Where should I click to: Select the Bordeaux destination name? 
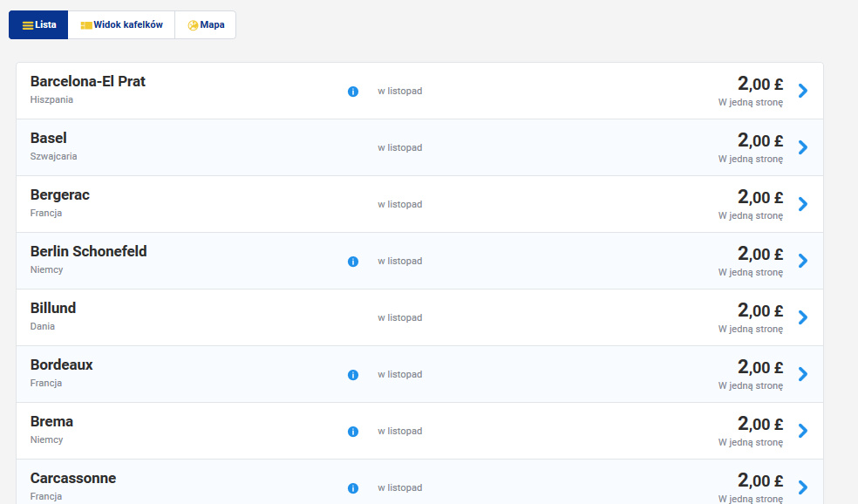61,364
